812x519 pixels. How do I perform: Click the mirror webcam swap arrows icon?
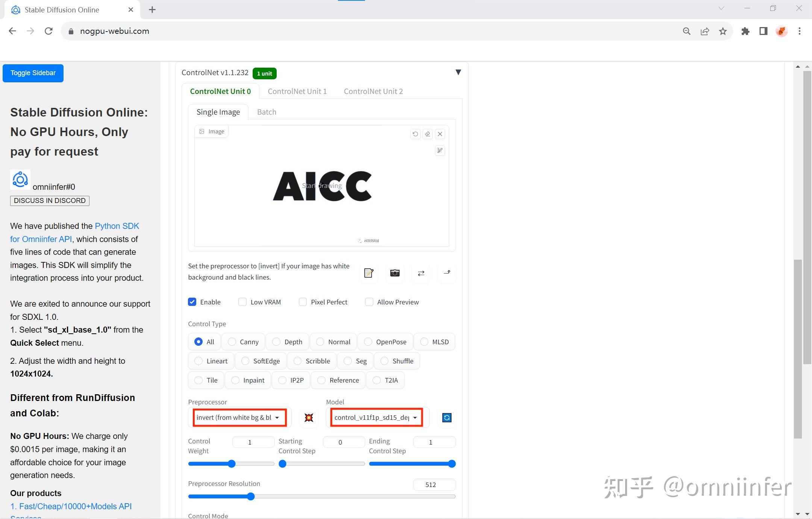pos(421,273)
